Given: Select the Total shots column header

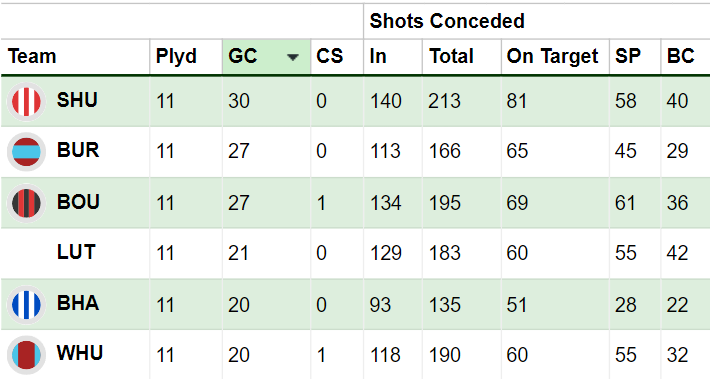Looking at the screenshot, I should coord(451,57).
